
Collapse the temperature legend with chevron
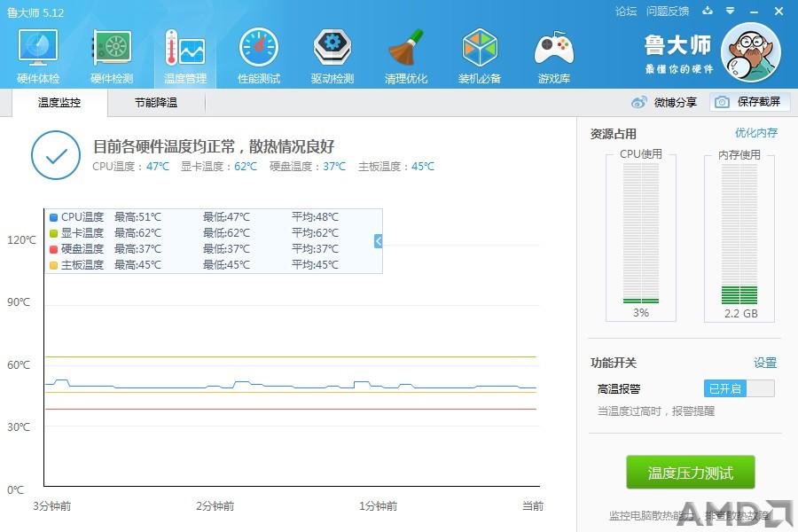pos(378,241)
